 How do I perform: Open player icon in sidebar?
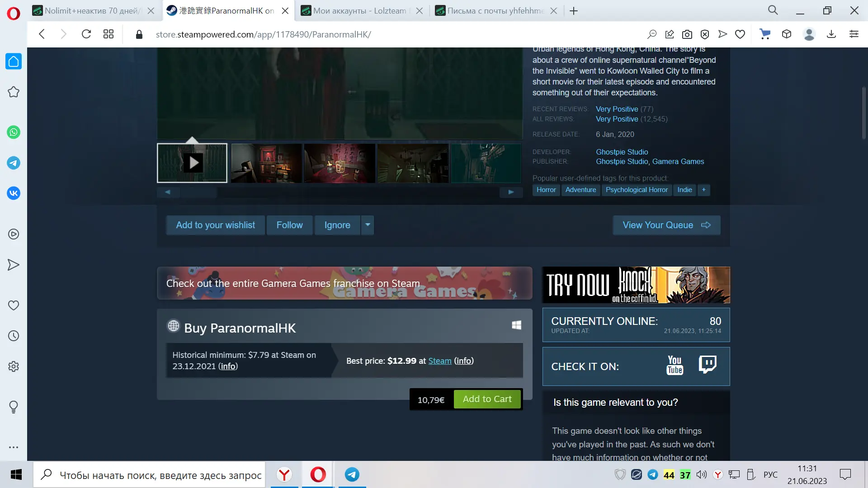point(14,234)
